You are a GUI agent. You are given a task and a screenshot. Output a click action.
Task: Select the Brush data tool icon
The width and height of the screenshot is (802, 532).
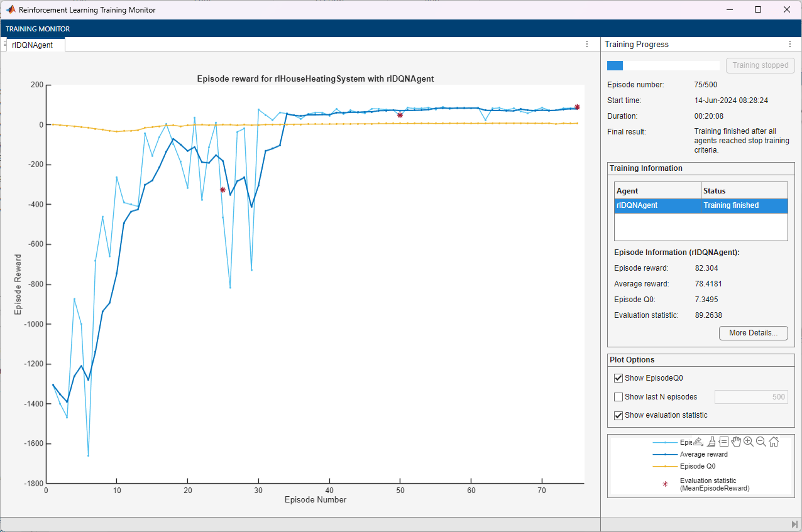click(x=711, y=442)
